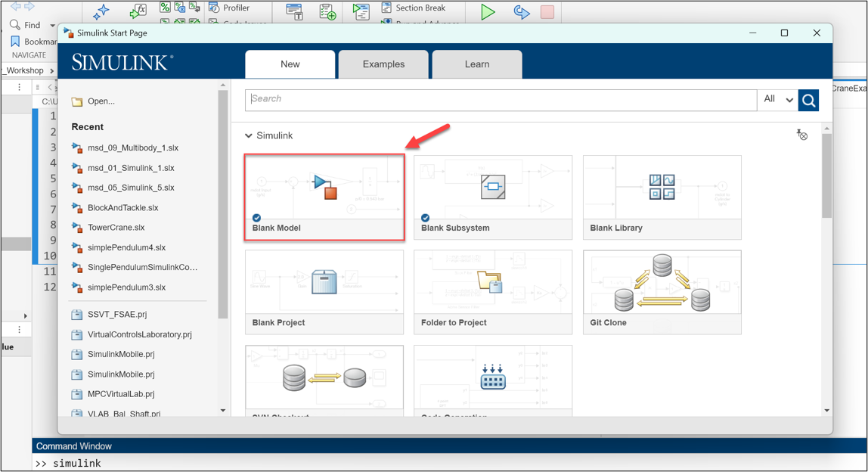Viewport: 868px width, 472px height.
Task: Click the Bookmark icon in the toolbar
Action: tap(14, 42)
